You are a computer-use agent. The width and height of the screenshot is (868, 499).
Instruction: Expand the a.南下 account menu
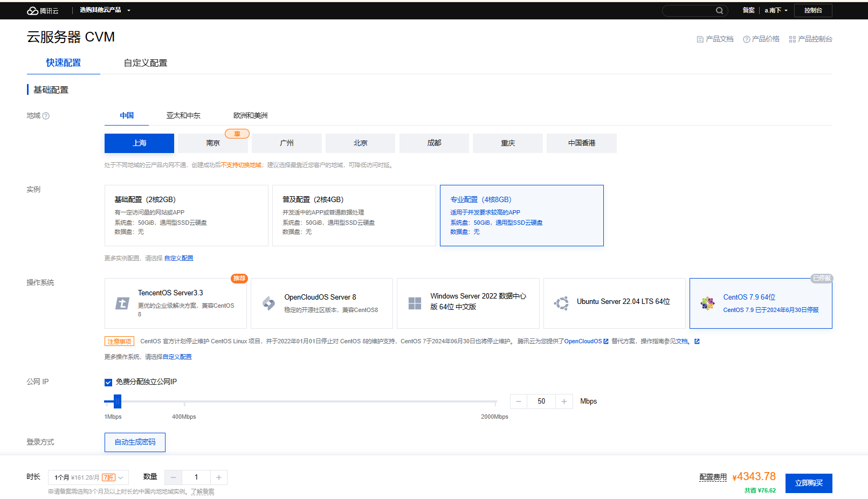click(x=776, y=10)
